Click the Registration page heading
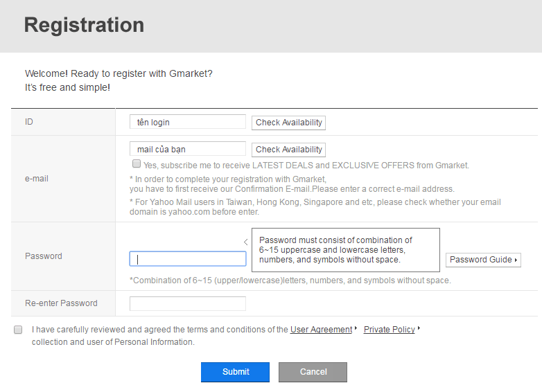Viewport: 542px width, 392px height. click(84, 25)
